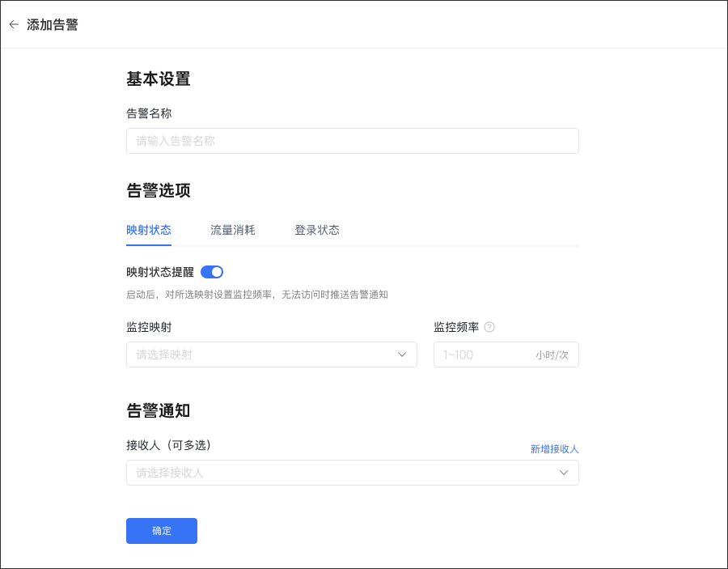Click the 新增接收人 link

[x=554, y=448]
